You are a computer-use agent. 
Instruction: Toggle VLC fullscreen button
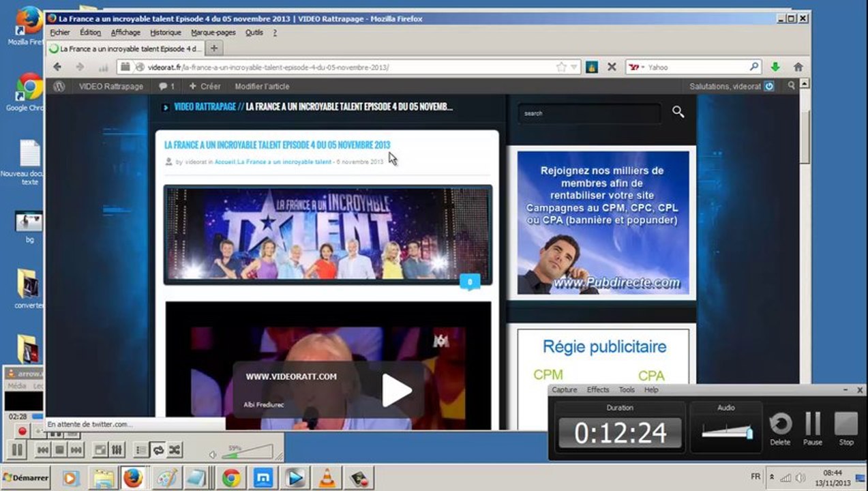100,450
